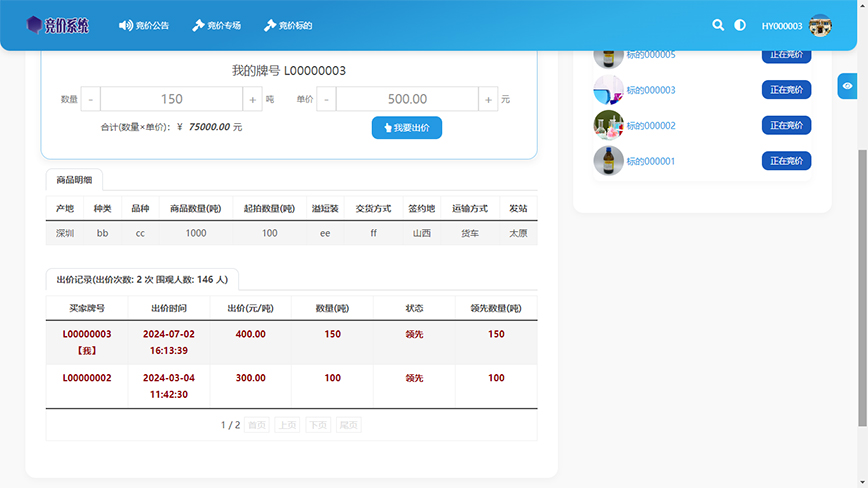Screen dimensions: 868x488
Task: Select the 出价记录 tab
Action: coord(142,279)
